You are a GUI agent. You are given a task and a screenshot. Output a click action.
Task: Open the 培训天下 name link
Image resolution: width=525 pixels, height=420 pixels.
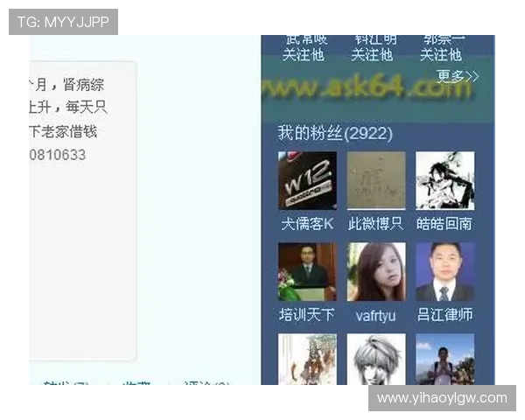307,315
